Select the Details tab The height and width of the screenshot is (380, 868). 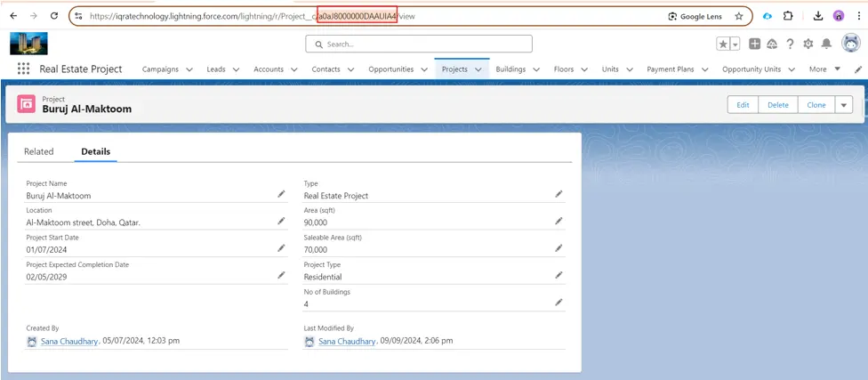(95, 151)
